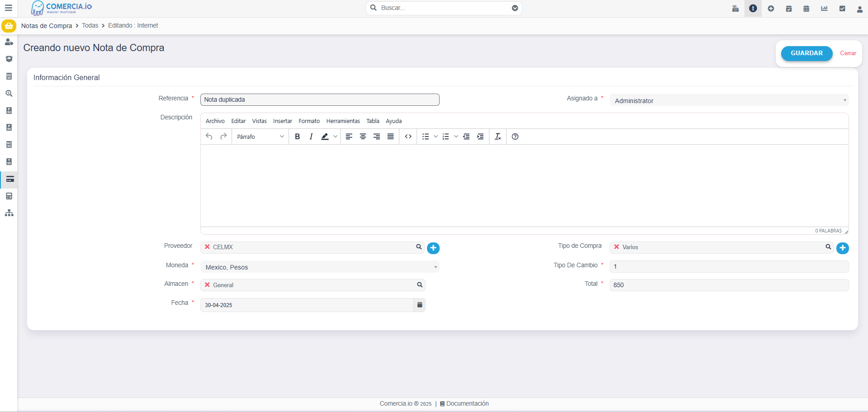Center align text in editor
The height and width of the screenshot is (412, 868).
[363, 137]
